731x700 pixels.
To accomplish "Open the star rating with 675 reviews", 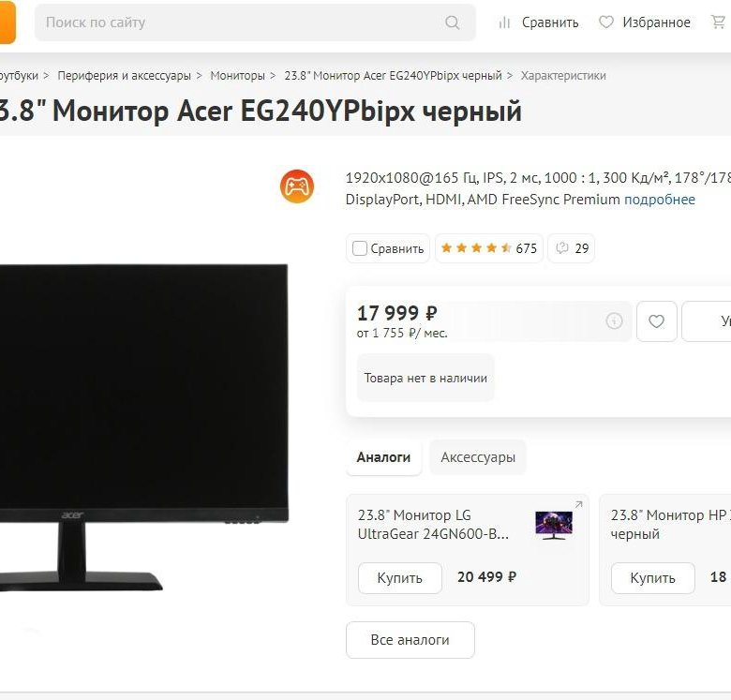I will click(x=489, y=248).
